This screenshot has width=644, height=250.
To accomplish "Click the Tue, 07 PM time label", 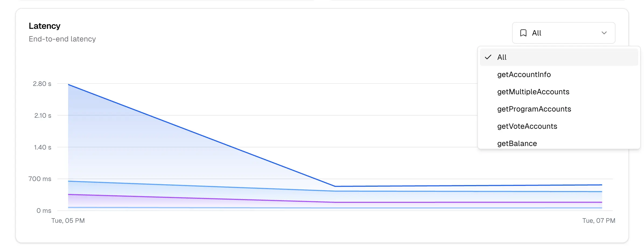I will pyautogui.click(x=598, y=221).
